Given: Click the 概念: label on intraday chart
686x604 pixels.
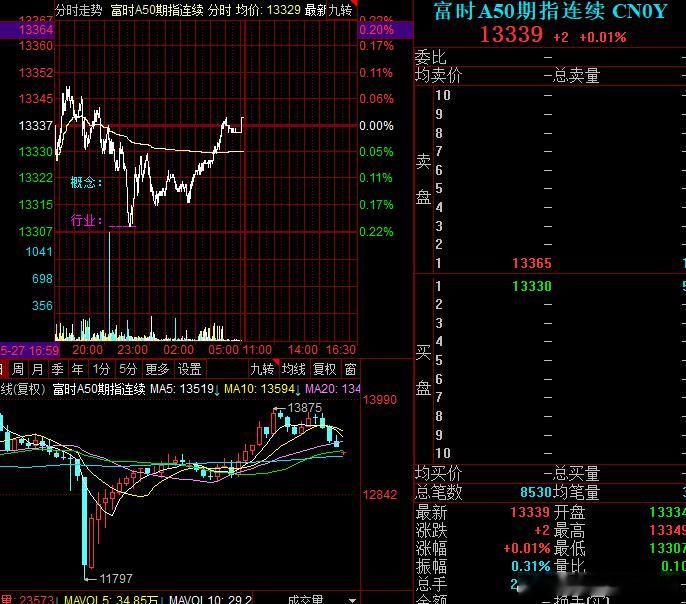Looking at the screenshot, I should point(87,182).
